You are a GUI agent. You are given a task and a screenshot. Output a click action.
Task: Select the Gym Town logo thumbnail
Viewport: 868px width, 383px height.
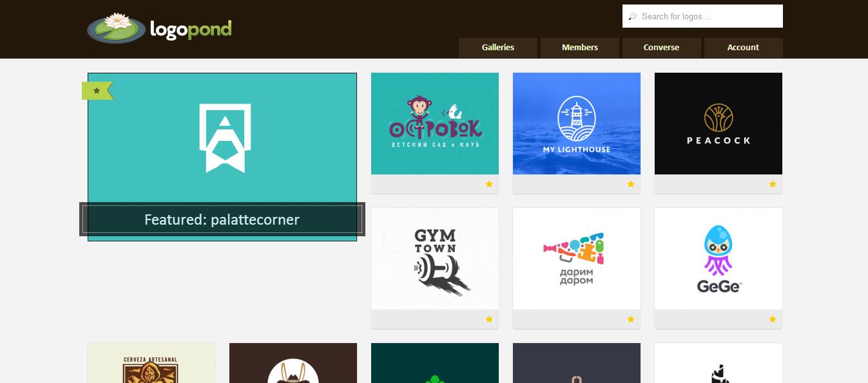tap(435, 259)
